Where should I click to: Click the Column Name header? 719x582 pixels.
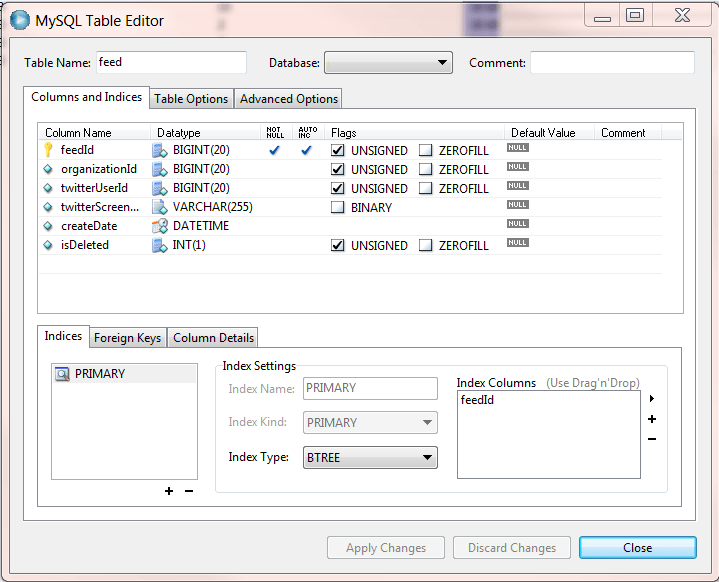78,133
